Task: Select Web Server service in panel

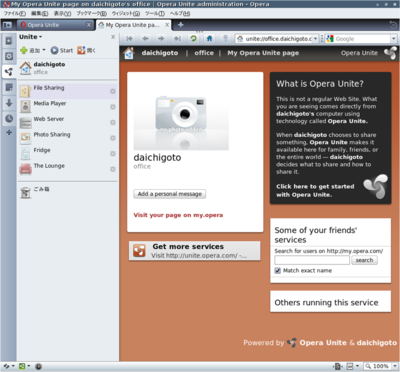Action: (68, 122)
